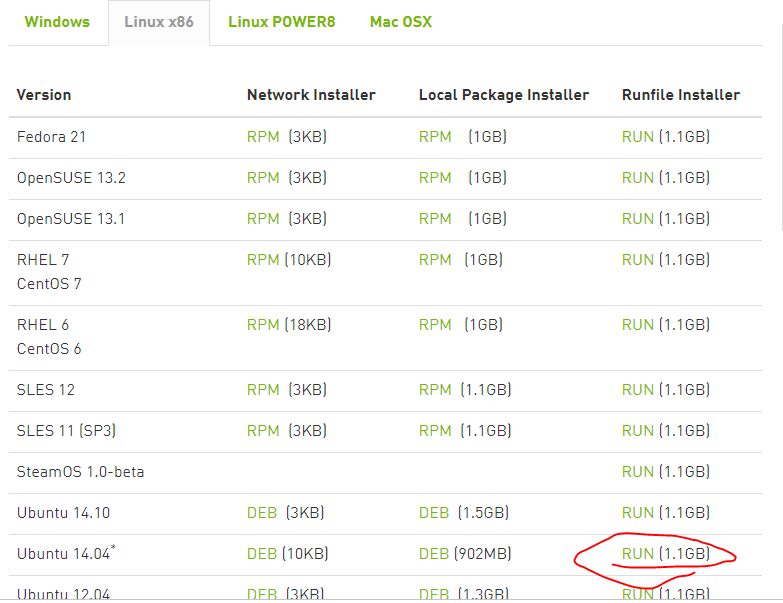
Task: Download SLES 12 runfile RUN
Action: point(638,389)
